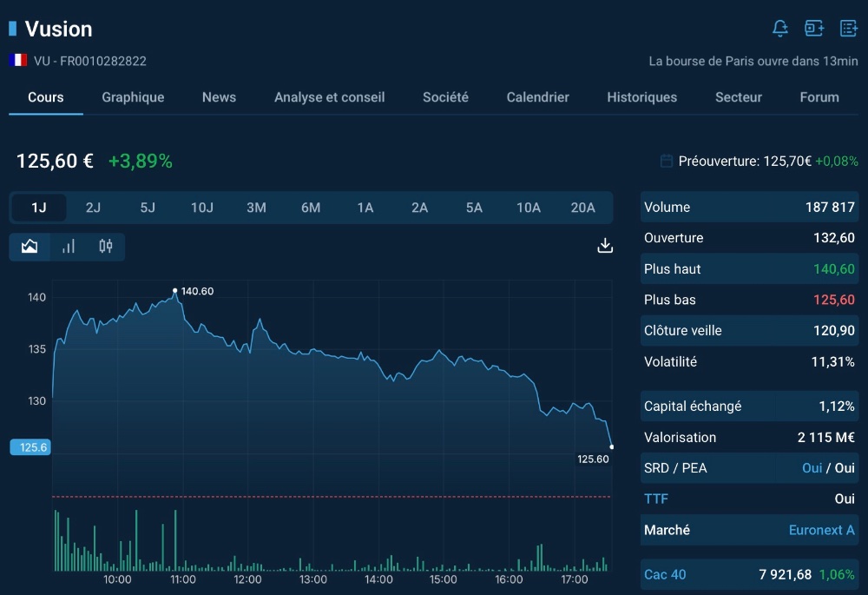The image size is (868, 595).
Task: Click the Plus bas value 125,60
Action: (833, 300)
